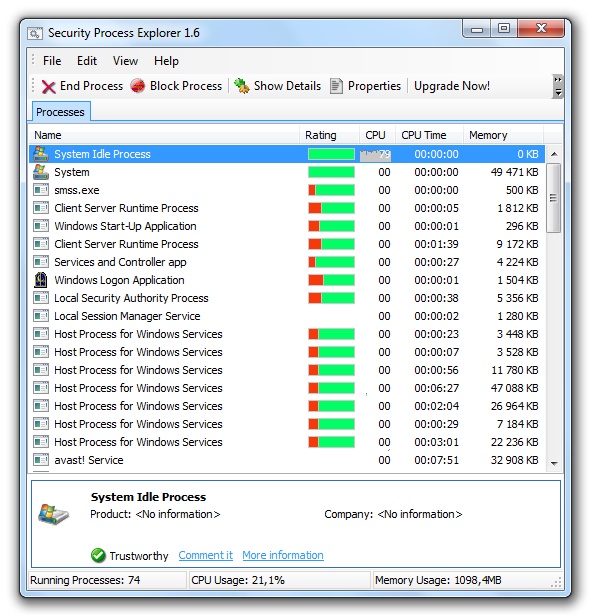This screenshot has height=615, width=593.
Task: Select the Services and Controller app row
Action: (x=287, y=262)
